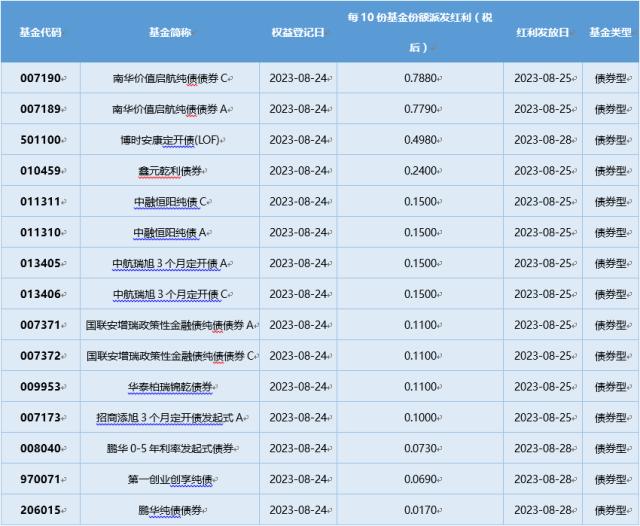Click payout date 2023-08-28 for 501100
Screen dimensions: 640x526
(542, 140)
